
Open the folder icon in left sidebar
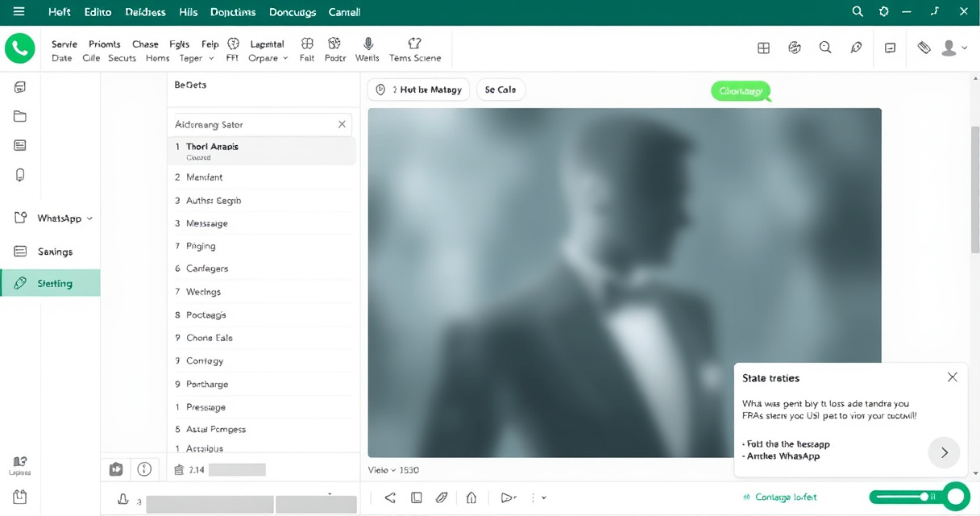pos(20,116)
